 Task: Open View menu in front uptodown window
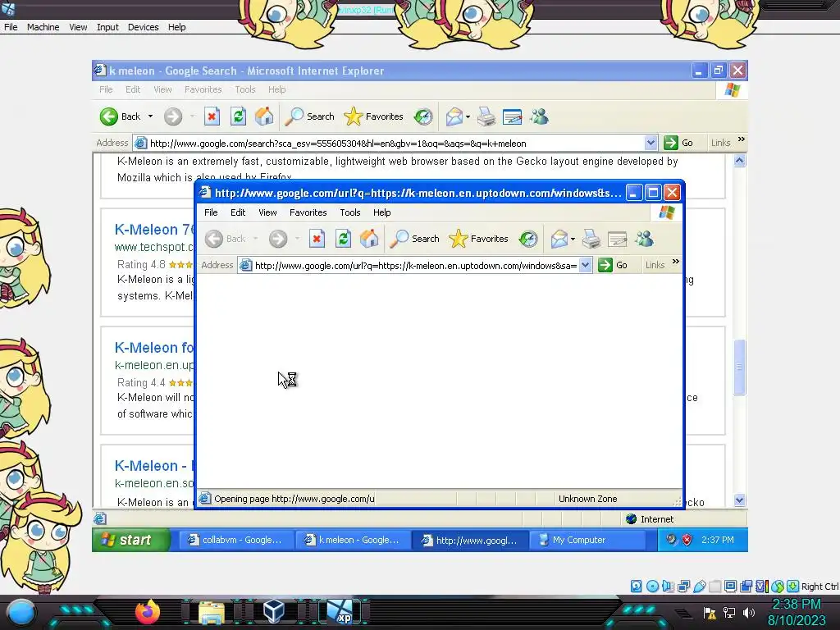click(x=267, y=212)
